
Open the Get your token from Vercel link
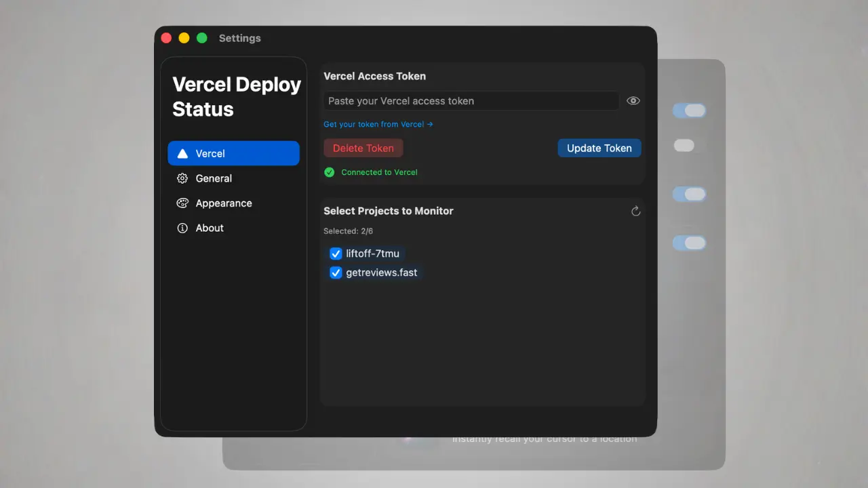point(374,124)
